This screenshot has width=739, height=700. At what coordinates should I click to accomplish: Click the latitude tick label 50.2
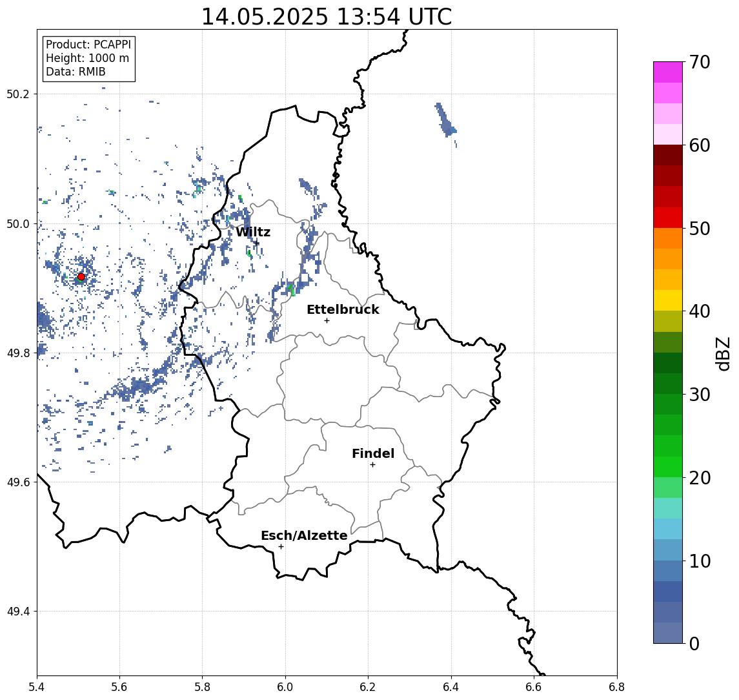point(18,94)
